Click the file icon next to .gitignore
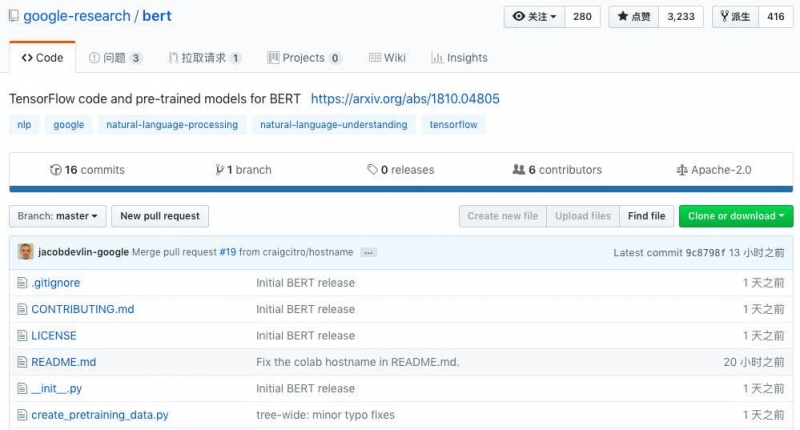 pyautogui.click(x=22, y=283)
